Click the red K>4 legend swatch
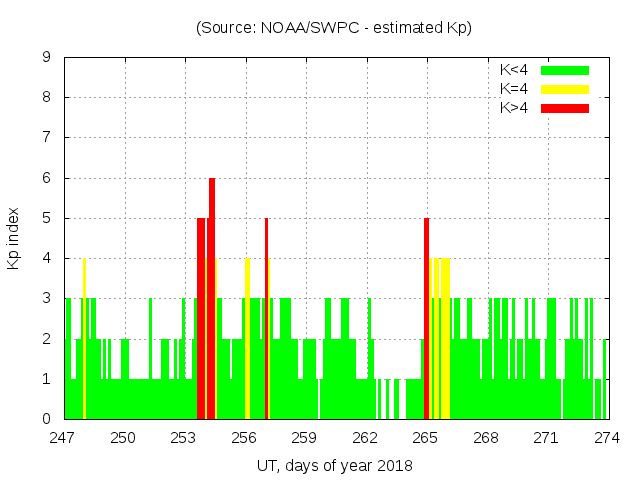Screen dimensions: 640x480 [x=565, y=107]
